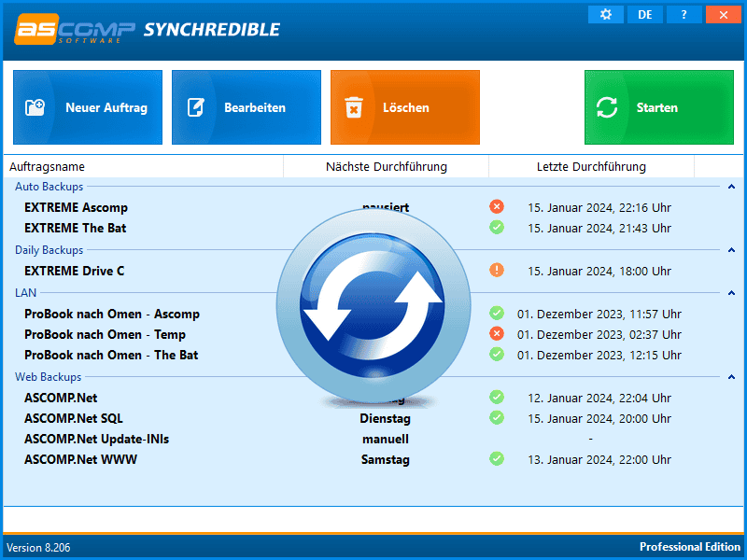Click the sync arrows icon in Starten
Image resolution: width=747 pixels, height=560 pixels.
coord(607,107)
